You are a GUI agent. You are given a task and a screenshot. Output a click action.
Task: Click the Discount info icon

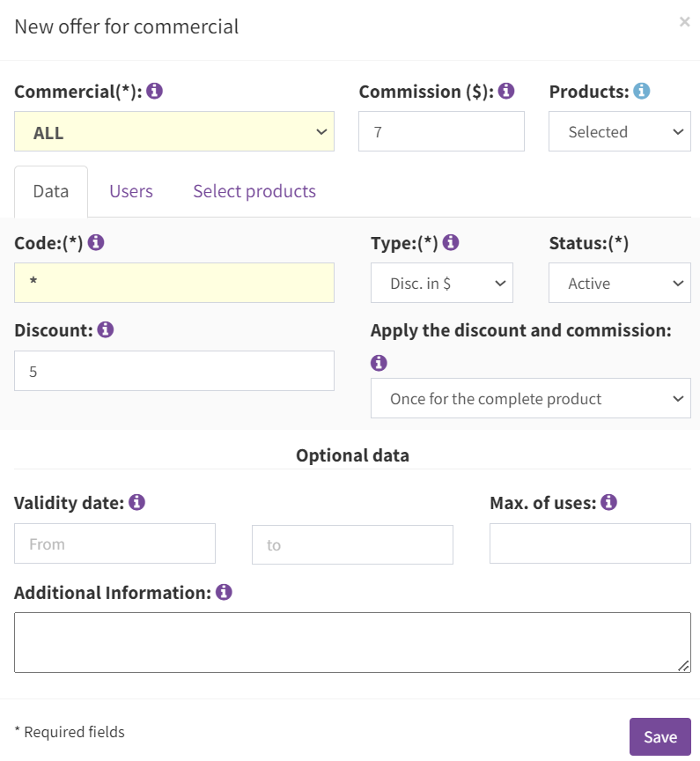106,329
